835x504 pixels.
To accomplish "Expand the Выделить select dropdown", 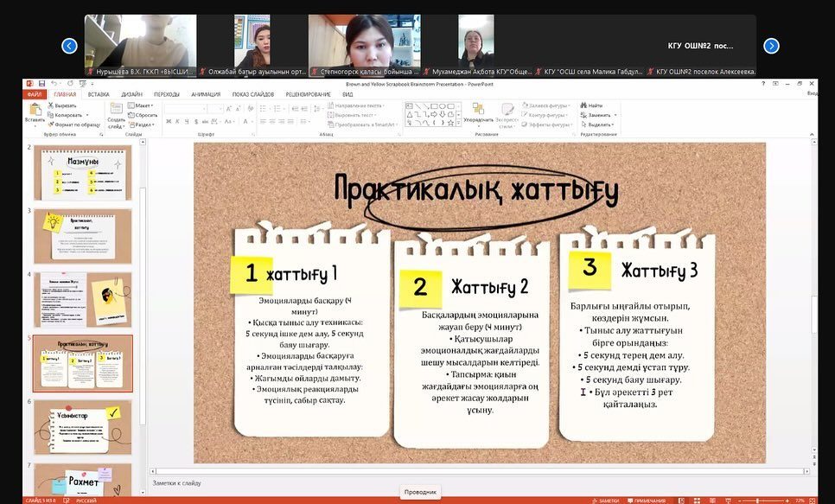I will click(x=599, y=124).
